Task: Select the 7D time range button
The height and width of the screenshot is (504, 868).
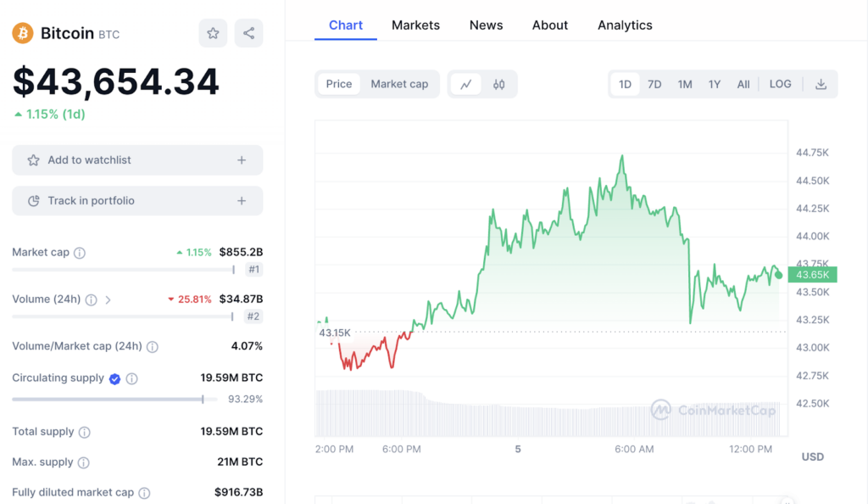Action: (x=654, y=84)
